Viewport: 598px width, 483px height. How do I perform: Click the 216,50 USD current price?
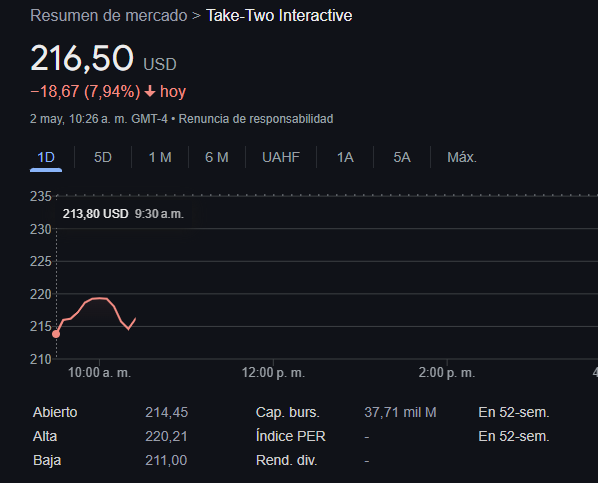[x=103, y=58]
